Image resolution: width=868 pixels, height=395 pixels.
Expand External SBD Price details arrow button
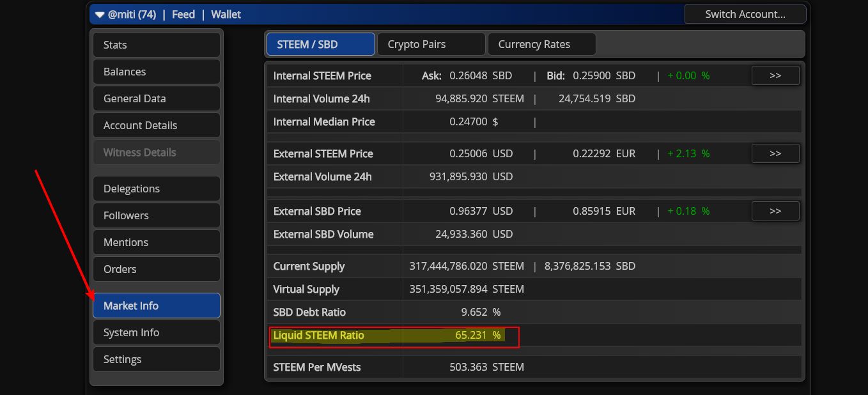775,211
